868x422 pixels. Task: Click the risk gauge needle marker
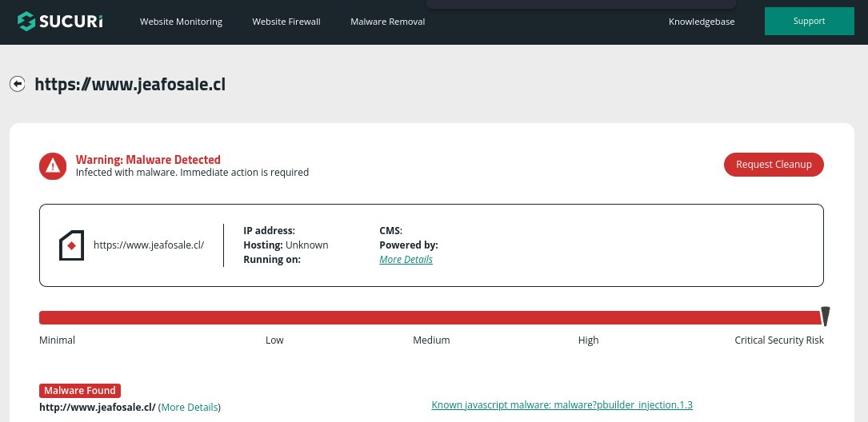pos(825,316)
